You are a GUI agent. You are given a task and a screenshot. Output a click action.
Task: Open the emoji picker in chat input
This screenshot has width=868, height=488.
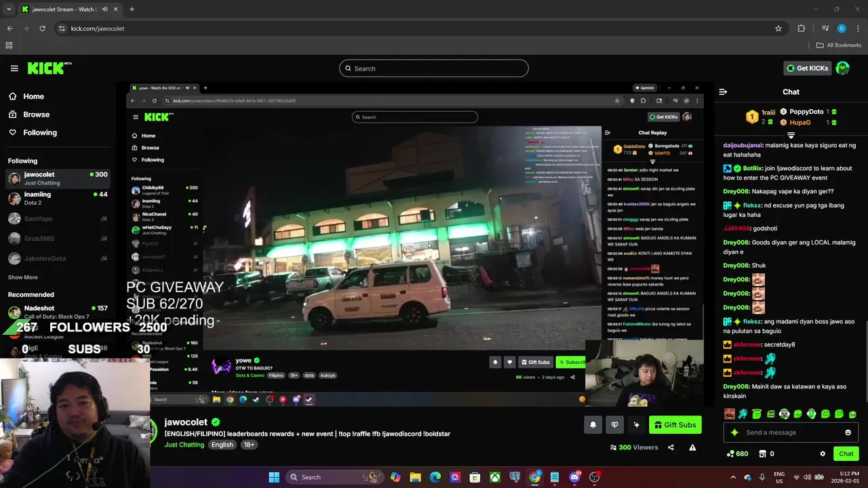(848, 432)
